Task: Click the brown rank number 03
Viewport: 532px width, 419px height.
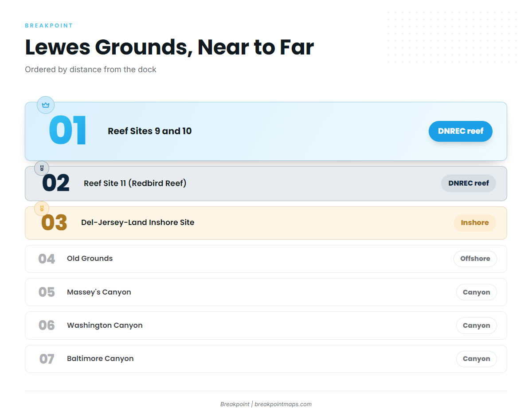Action: click(54, 223)
